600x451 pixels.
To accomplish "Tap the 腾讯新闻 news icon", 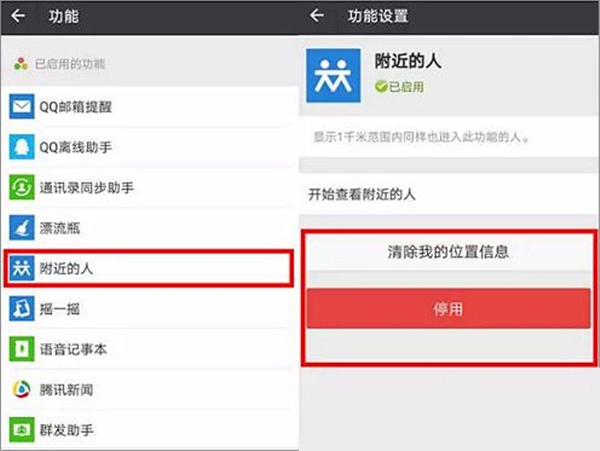I will [21, 389].
